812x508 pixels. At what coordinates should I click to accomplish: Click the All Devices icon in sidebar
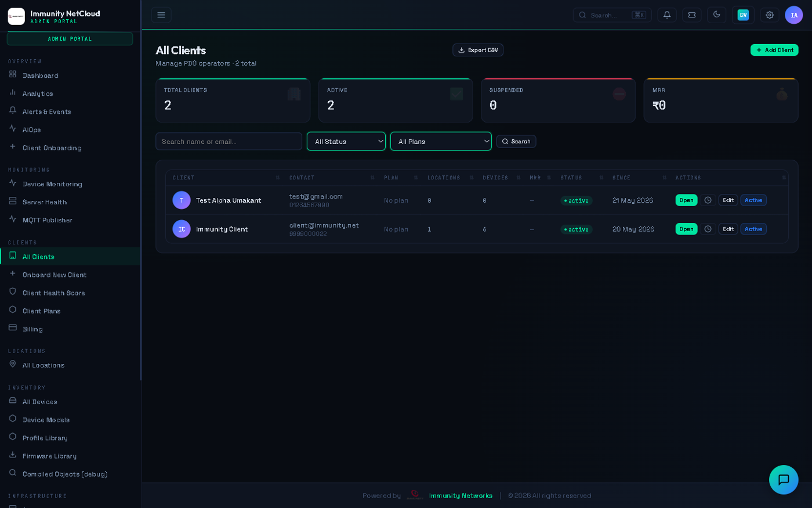[13, 401]
